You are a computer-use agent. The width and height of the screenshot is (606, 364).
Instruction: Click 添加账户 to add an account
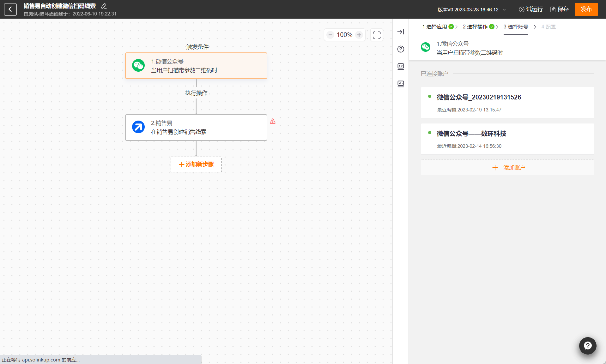click(507, 168)
